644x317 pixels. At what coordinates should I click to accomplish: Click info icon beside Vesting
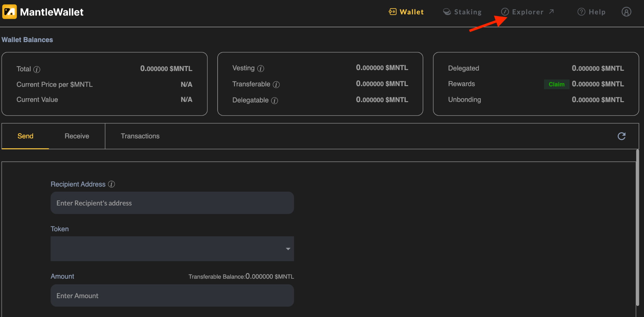(x=261, y=68)
